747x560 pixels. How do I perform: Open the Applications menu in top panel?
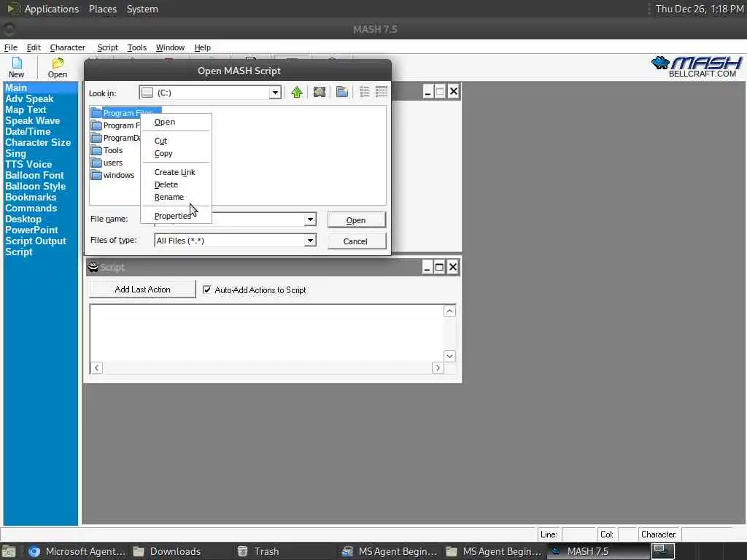click(x=52, y=9)
